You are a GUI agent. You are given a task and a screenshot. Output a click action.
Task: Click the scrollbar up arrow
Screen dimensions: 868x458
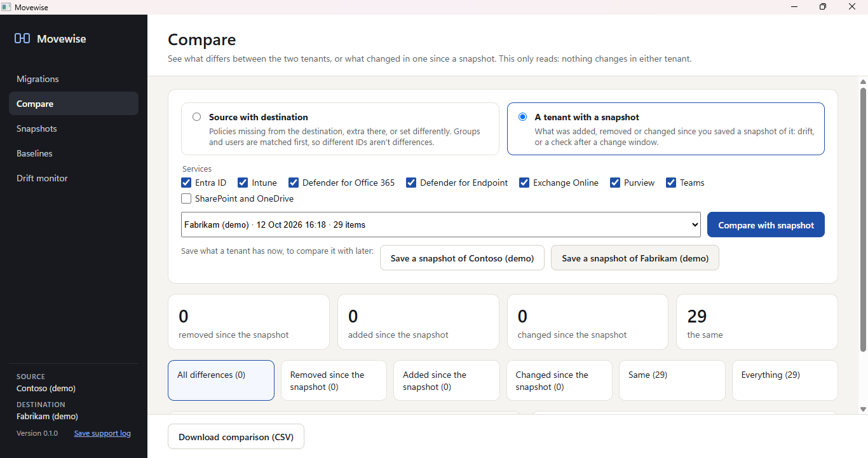tap(863, 81)
